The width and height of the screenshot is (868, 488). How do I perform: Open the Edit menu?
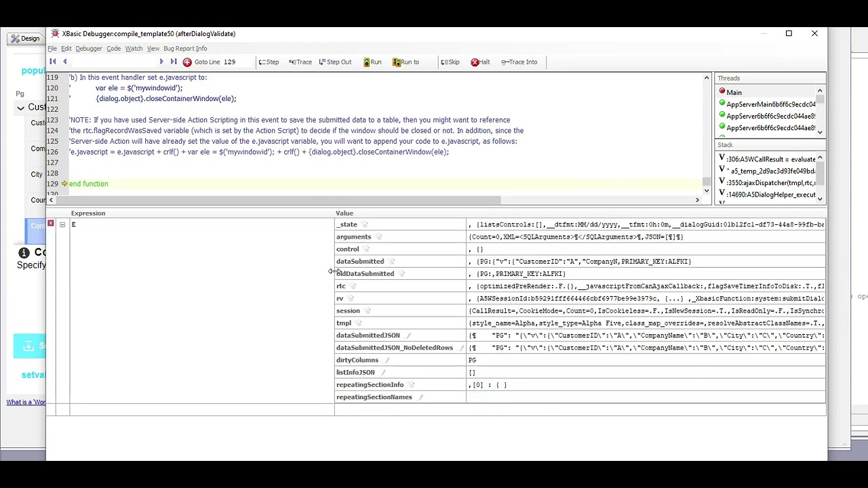pos(66,48)
